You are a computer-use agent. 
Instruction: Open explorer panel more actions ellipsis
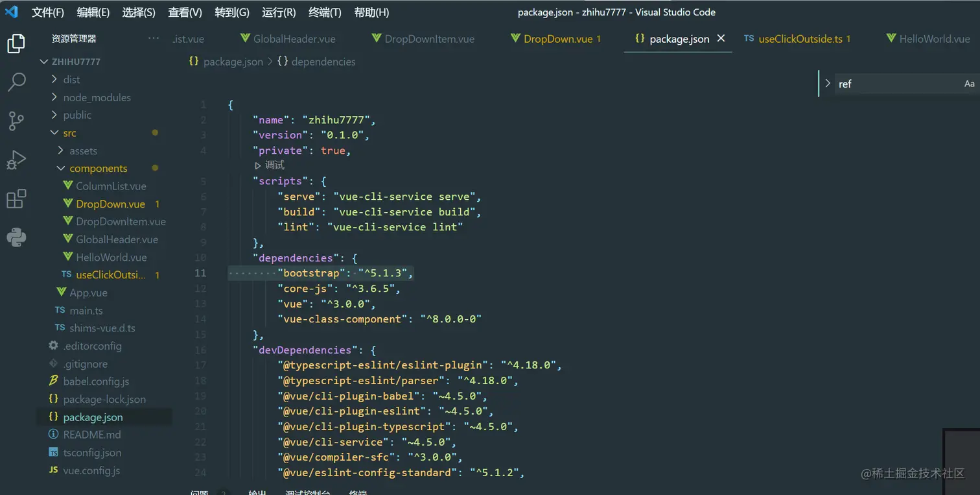click(x=154, y=38)
